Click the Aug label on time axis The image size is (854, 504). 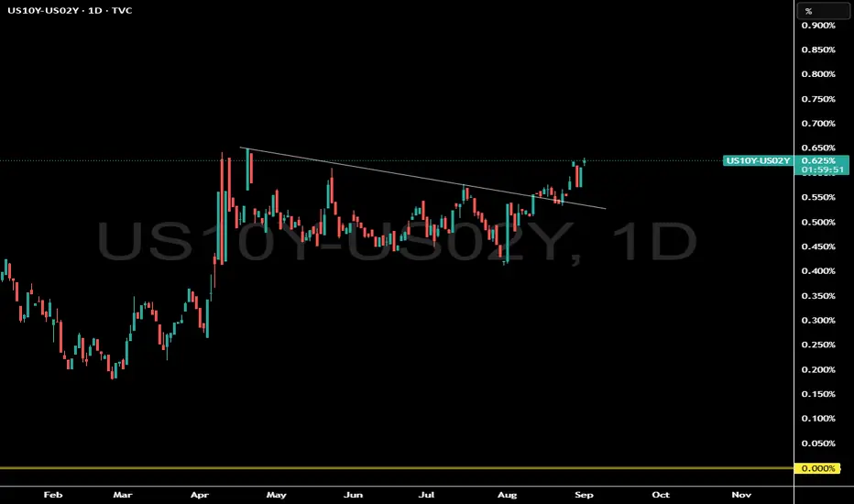(507, 495)
